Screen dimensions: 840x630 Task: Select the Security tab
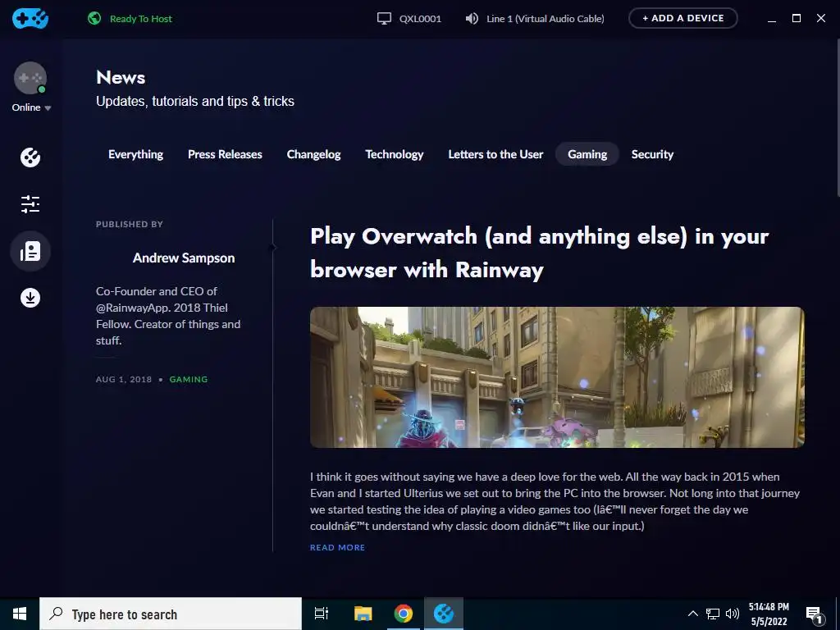(x=652, y=154)
